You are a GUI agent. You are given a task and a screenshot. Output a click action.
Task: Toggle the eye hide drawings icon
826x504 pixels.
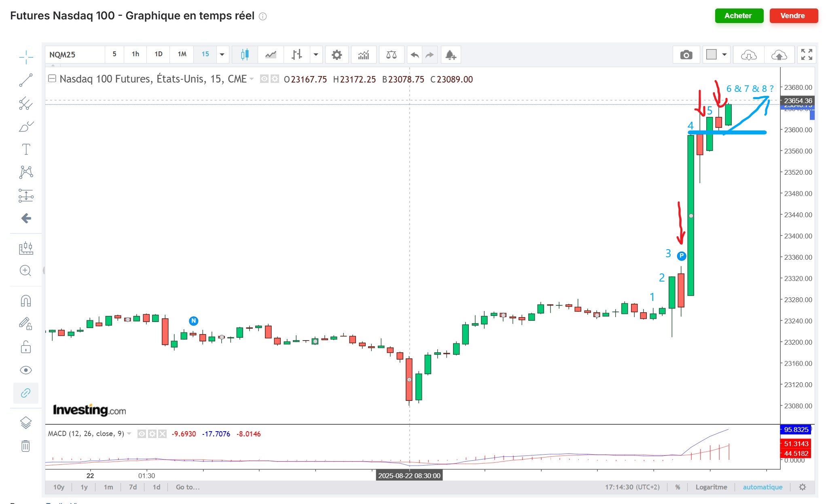[25, 370]
